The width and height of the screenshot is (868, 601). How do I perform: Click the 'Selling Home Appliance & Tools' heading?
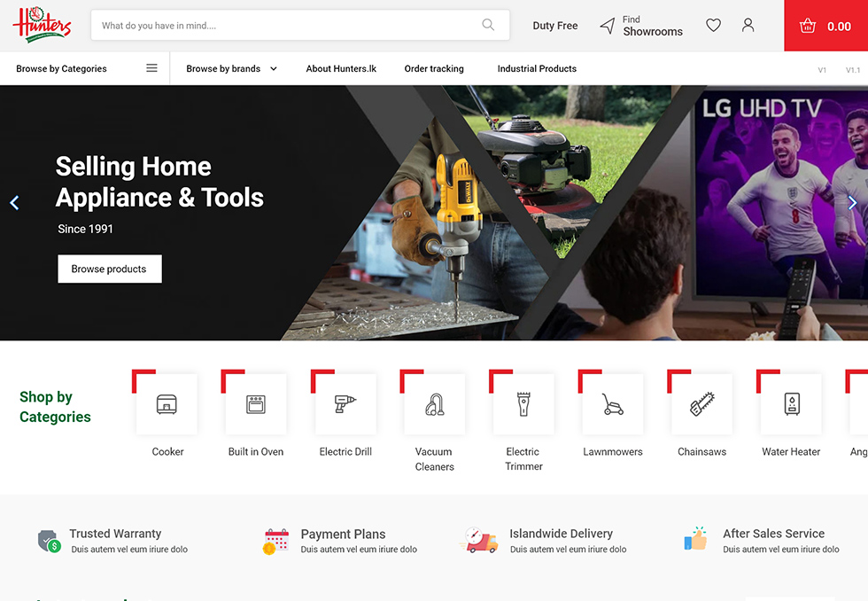tap(159, 182)
